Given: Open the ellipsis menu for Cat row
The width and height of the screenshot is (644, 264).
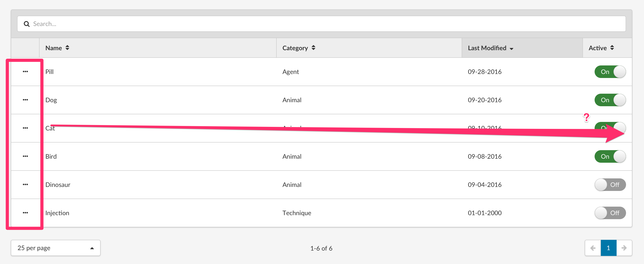Looking at the screenshot, I should point(25,128).
